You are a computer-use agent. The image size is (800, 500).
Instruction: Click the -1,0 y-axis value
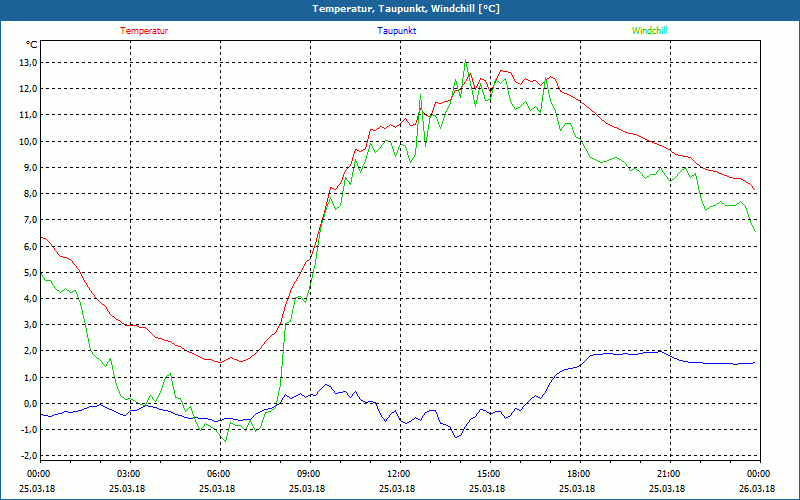pyautogui.click(x=29, y=430)
